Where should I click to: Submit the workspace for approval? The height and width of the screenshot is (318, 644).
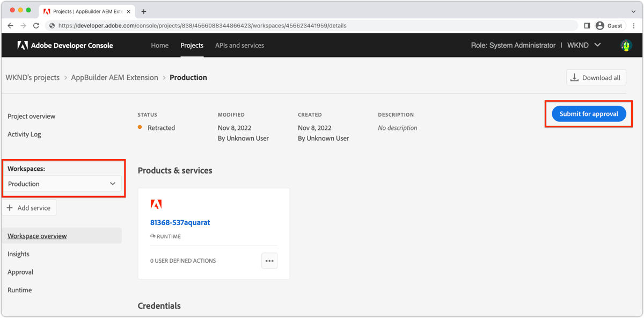(x=589, y=113)
